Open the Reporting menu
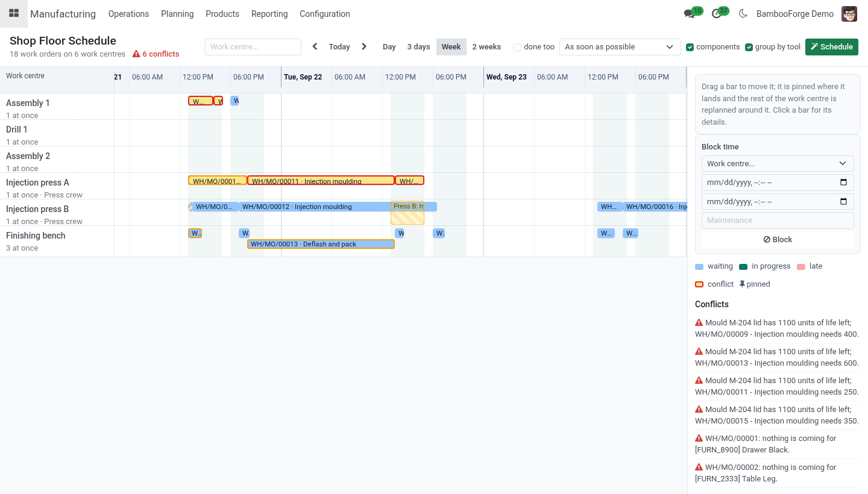The image size is (868, 494). (x=269, y=14)
